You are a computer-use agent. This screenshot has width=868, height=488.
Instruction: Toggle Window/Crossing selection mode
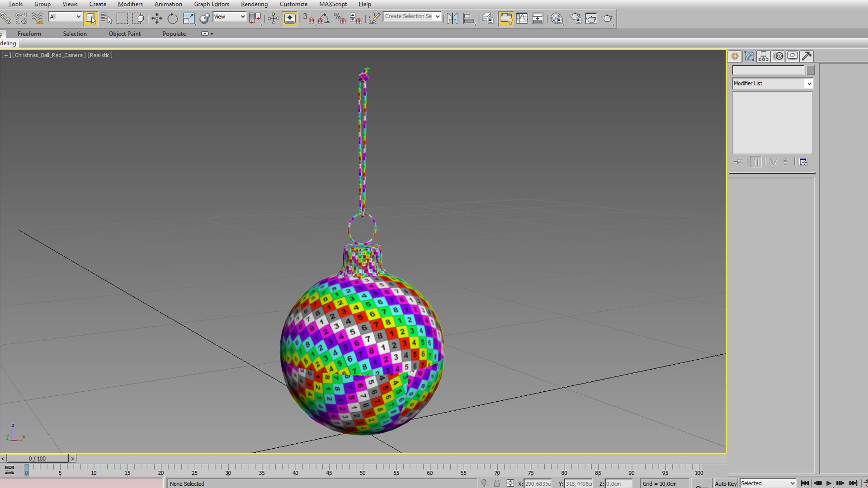pyautogui.click(x=138, y=19)
